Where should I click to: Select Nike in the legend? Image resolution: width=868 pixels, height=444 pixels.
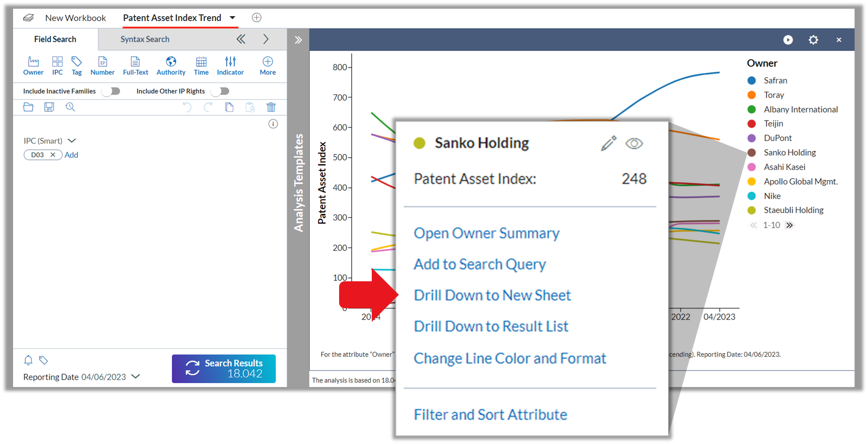pos(764,196)
